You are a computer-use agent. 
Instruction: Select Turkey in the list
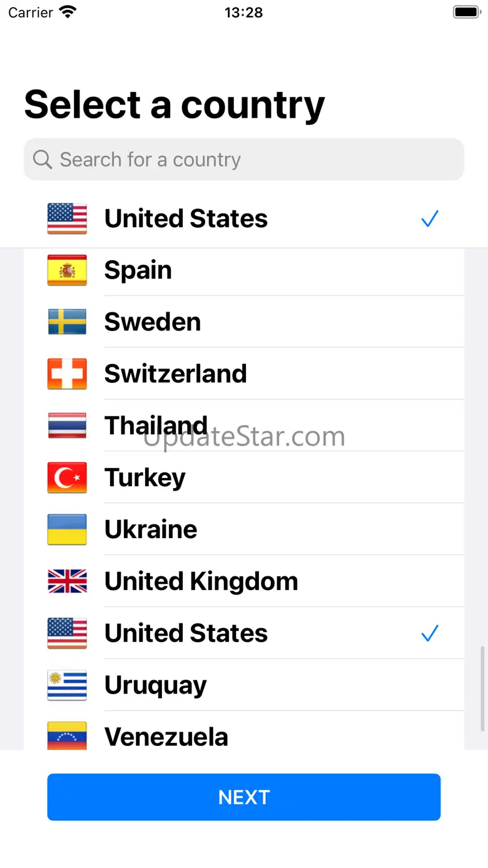[x=145, y=477]
